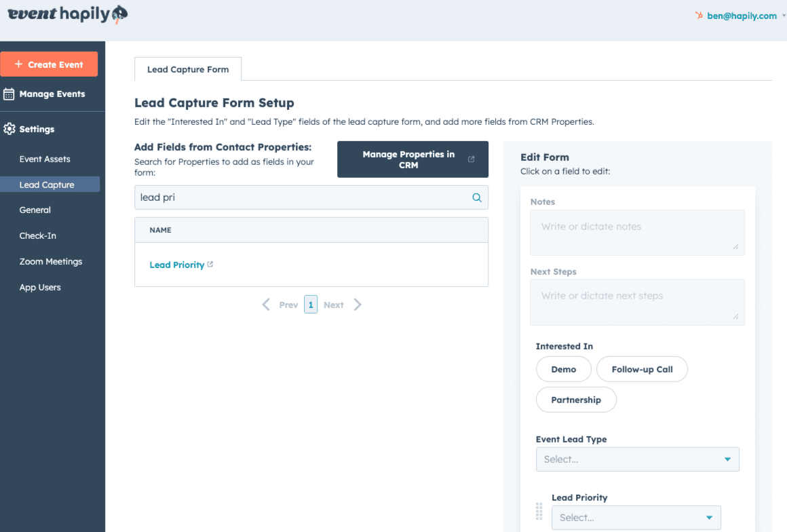Image resolution: width=787 pixels, height=532 pixels.
Task: Click into the Notes text area
Action: point(637,232)
